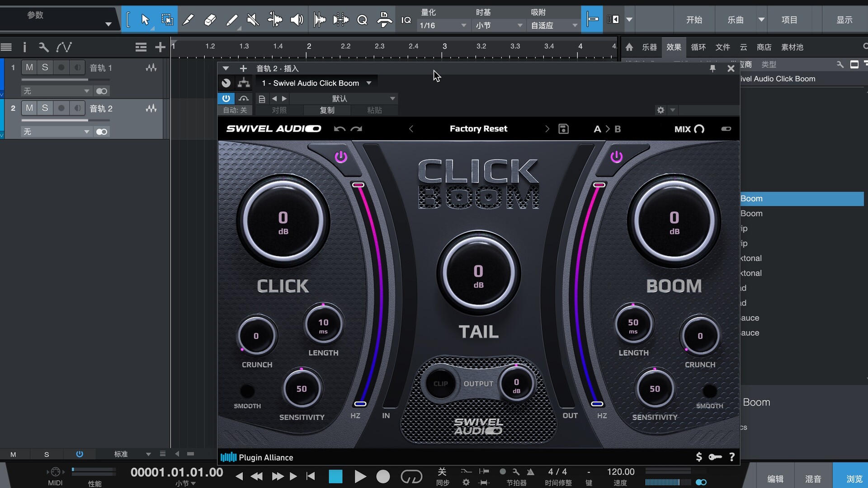
Task: Open the 时基 小节 dropdown
Action: point(499,25)
